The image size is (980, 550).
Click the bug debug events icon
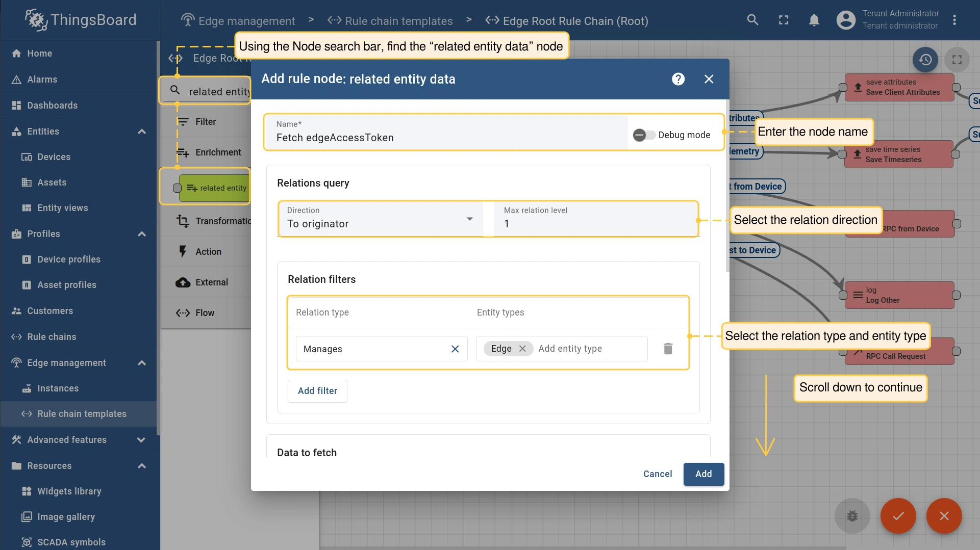click(x=852, y=516)
